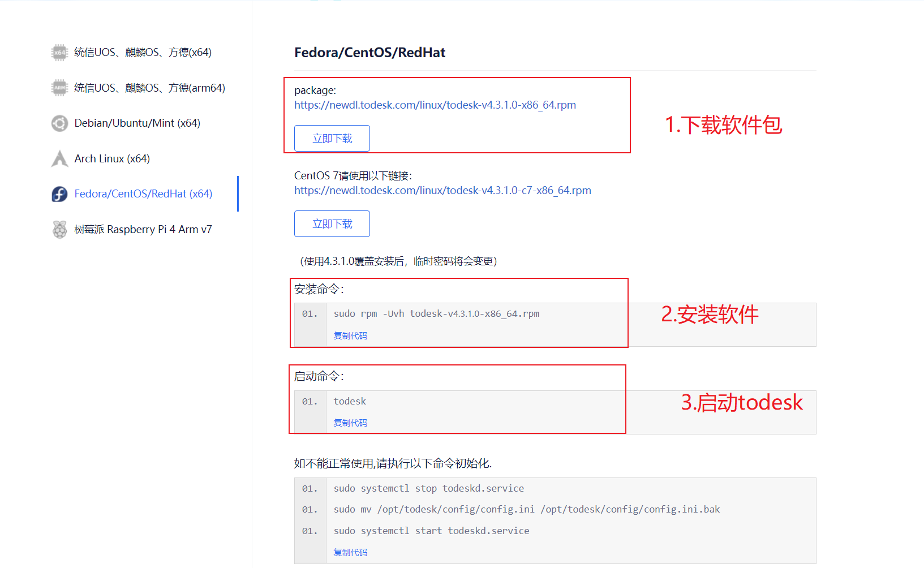Click the Arch Linux logo icon
Image resolution: width=924 pixels, height=568 pixels.
pyautogui.click(x=59, y=158)
